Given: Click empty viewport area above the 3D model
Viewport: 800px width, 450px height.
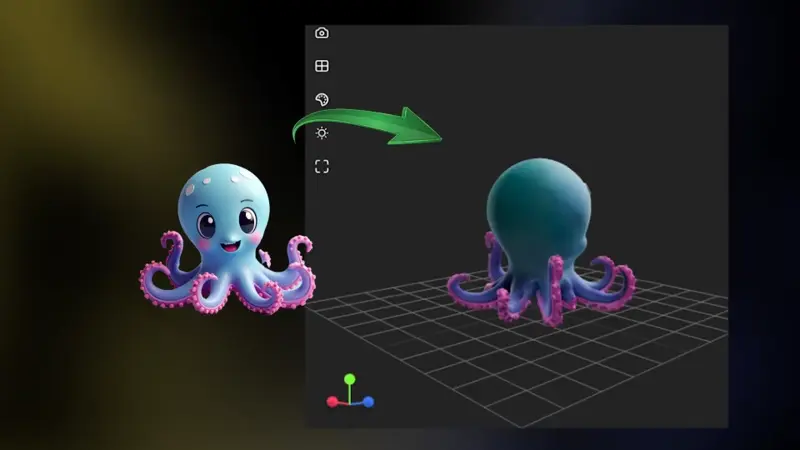Looking at the screenshot, I should coord(560,80).
